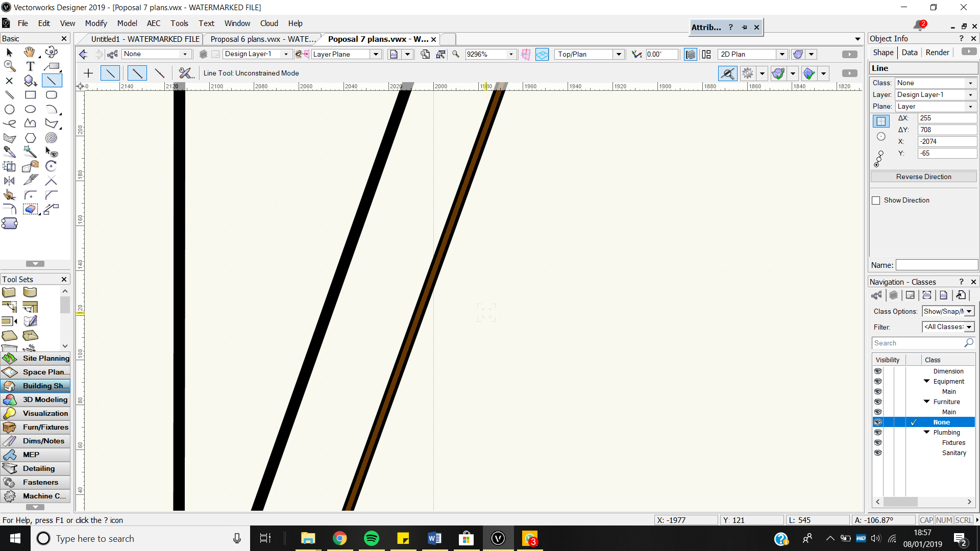Activate the Mirror tool
Viewport: 980px width, 551px height.
[9, 181]
